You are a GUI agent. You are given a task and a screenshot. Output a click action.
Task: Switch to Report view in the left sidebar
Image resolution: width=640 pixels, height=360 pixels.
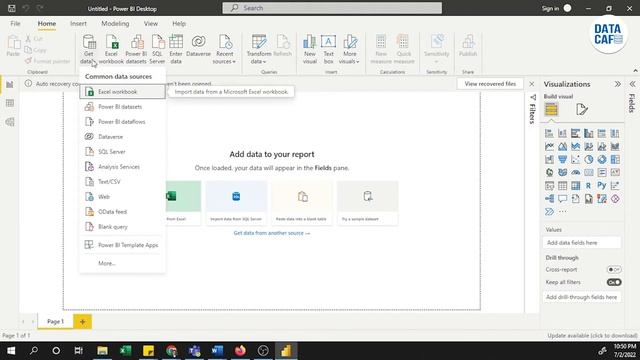[10, 84]
